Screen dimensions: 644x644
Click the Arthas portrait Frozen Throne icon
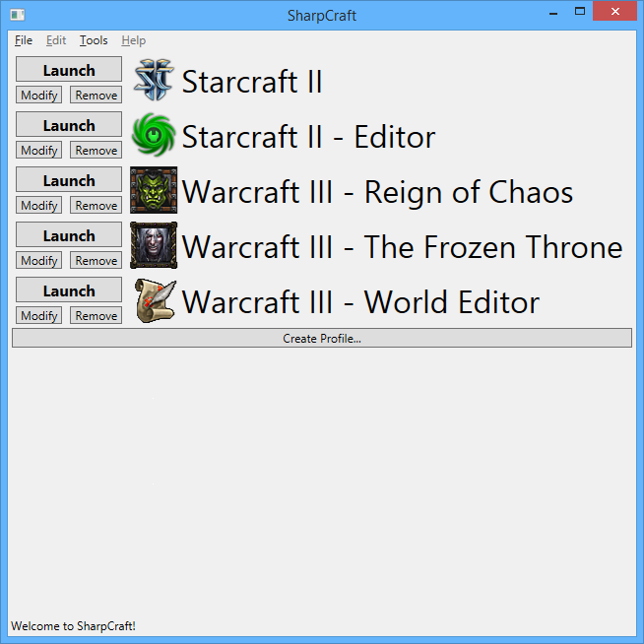point(154,245)
